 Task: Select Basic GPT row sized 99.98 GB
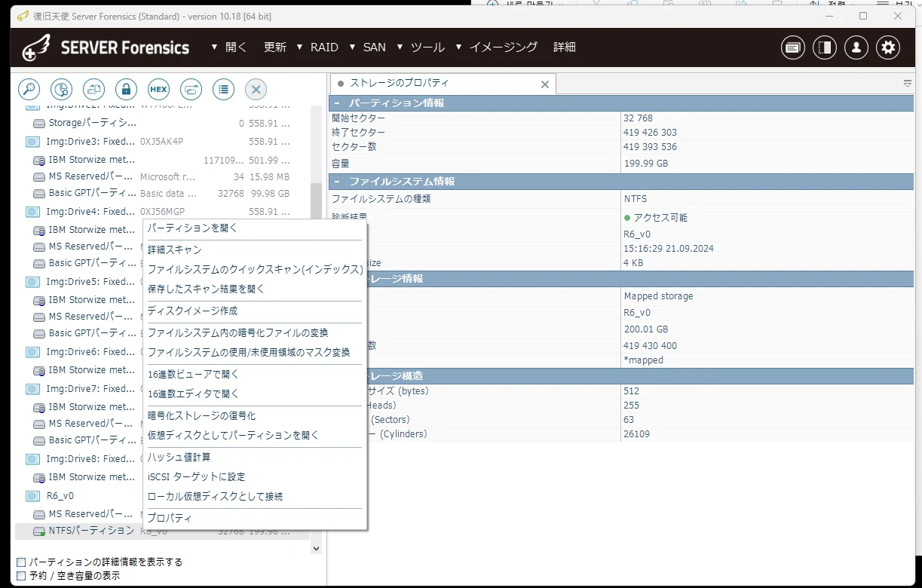pyautogui.click(x=162, y=193)
